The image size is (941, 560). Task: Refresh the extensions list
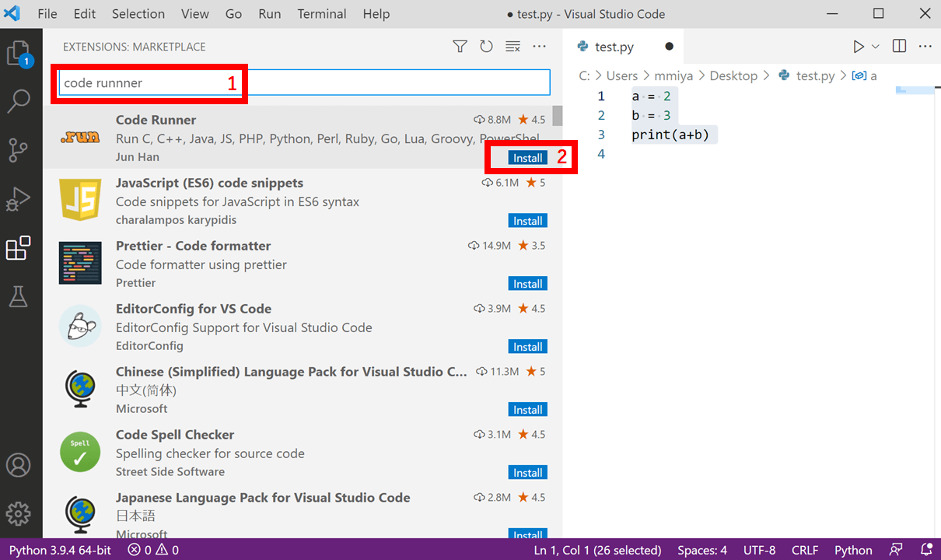click(487, 47)
